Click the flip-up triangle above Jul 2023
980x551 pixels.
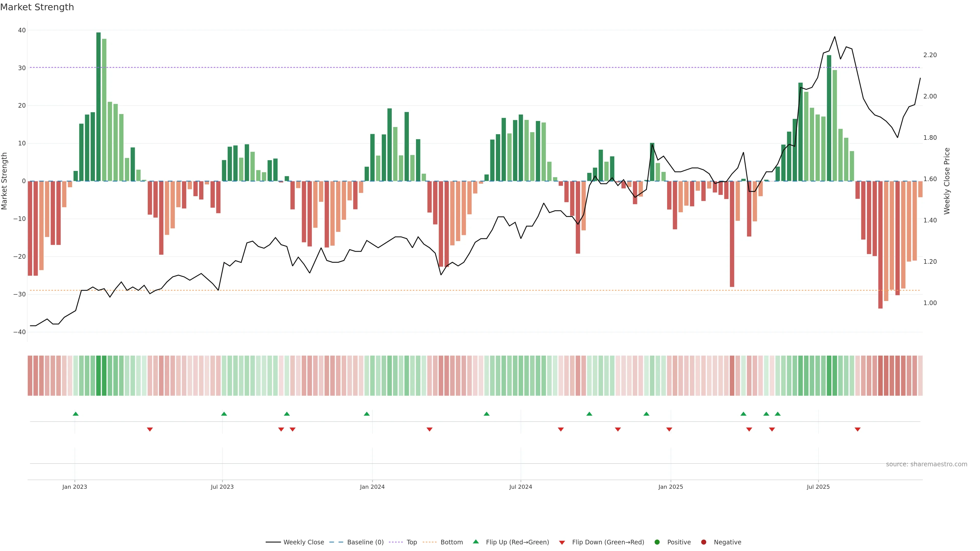pyautogui.click(x=224, y=414)
